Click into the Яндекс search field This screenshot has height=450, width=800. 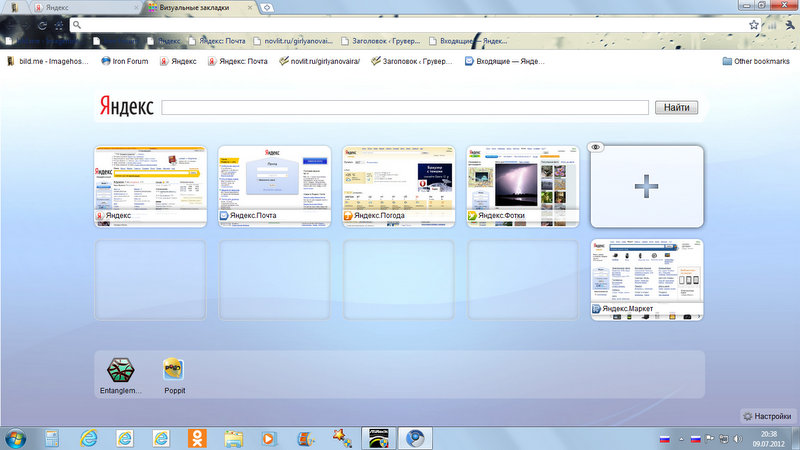[x=405, y=107]
